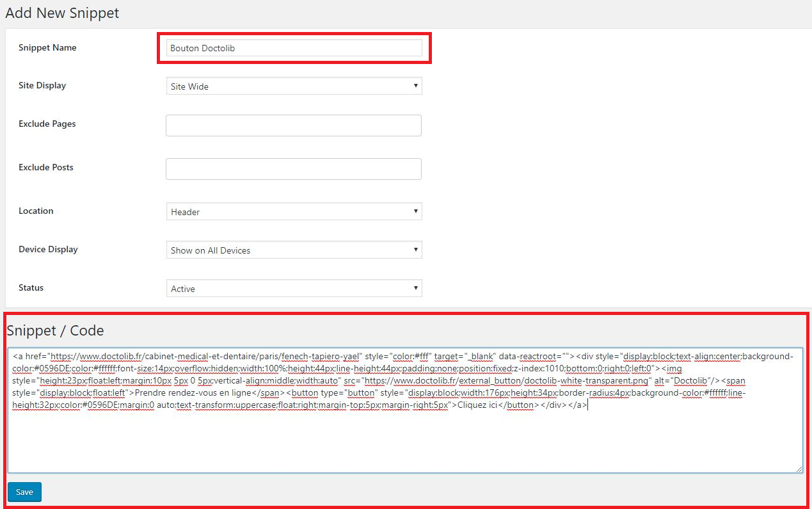Click the 'Snippet Name' form label

47,48
